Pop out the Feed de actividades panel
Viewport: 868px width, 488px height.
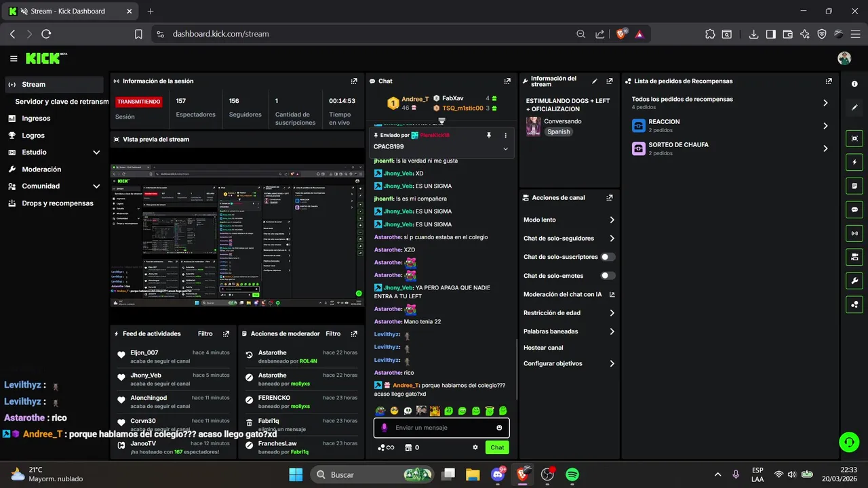(x=226, y=333)
